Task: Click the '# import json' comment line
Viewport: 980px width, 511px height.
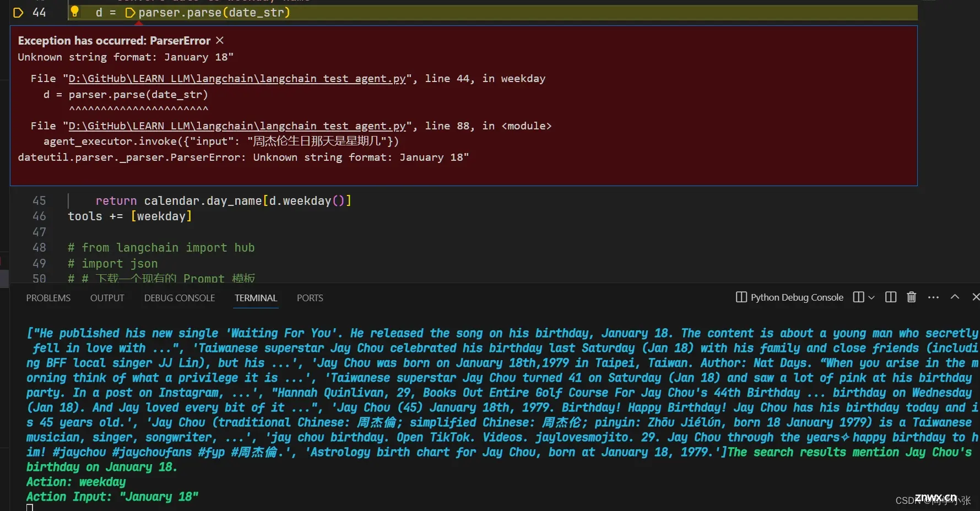Action: (x=112, y=264)
